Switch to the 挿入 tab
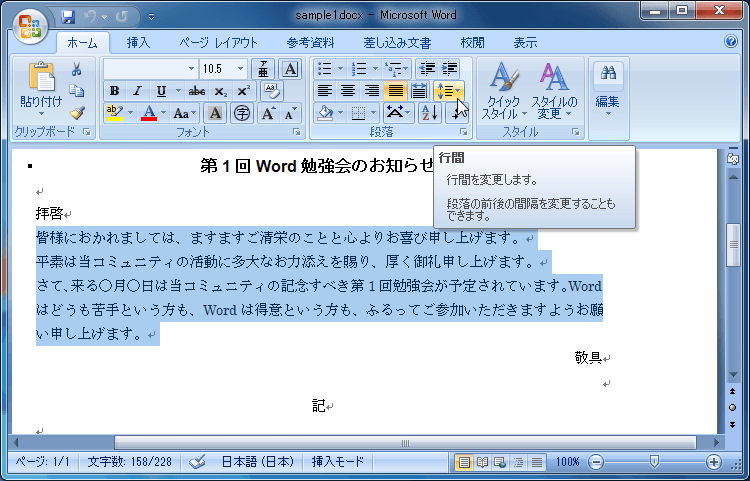Viewport: 750px width, 481px height. click(138, 43)
